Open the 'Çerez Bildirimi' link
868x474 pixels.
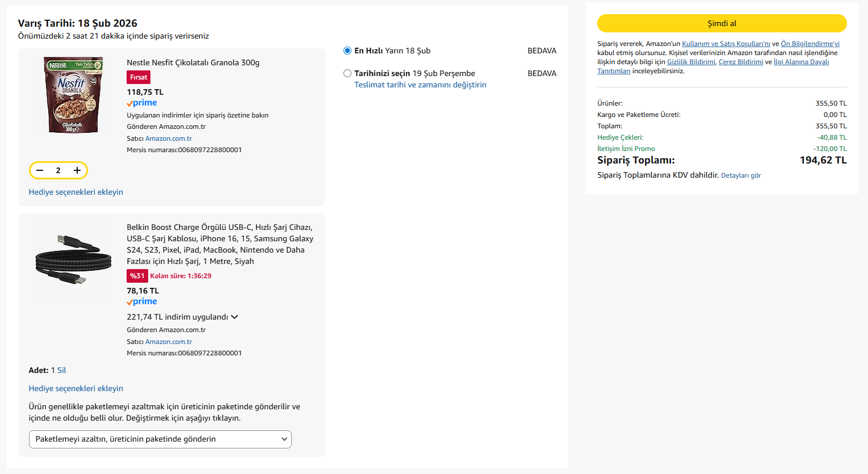[x=741, y=62]
